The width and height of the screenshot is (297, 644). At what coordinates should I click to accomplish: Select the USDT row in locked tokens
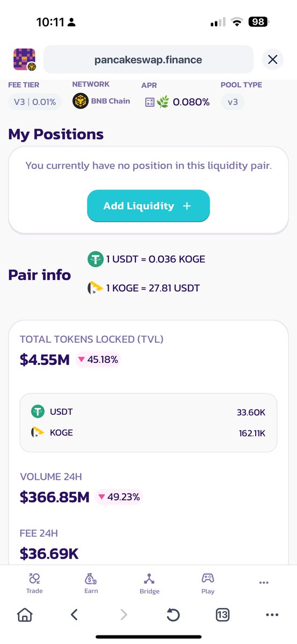(148, 412)
